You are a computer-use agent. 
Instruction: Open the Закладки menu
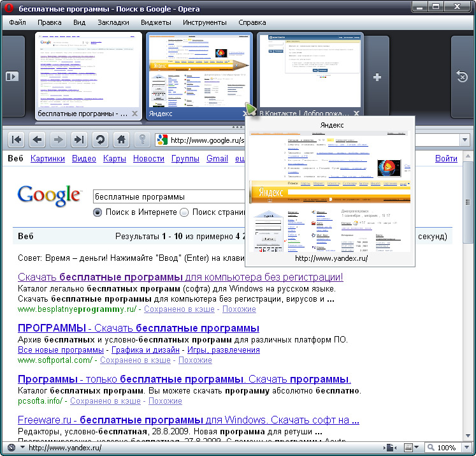click(x=113, y=22)
